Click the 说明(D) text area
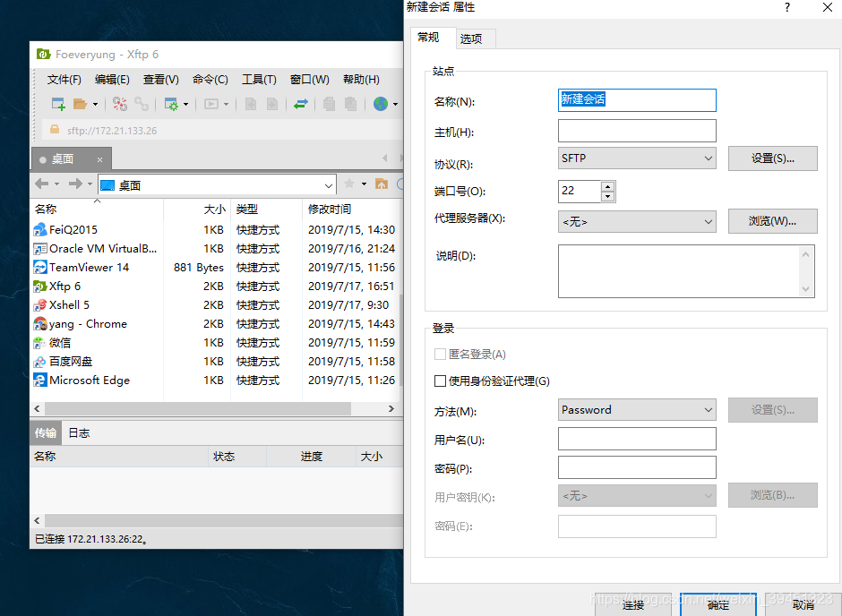The width and height of the screenshot is (842, 616). coord(686,271)
